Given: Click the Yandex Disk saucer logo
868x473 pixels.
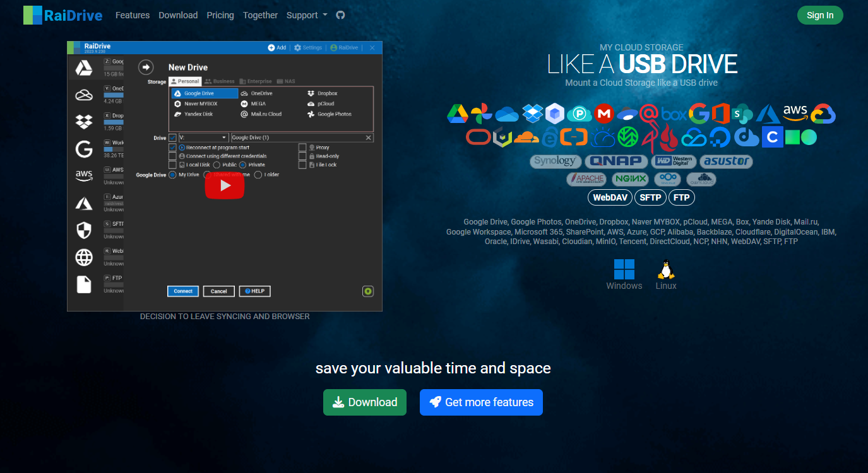Looking at the screenshot, I should coord(627,114).
